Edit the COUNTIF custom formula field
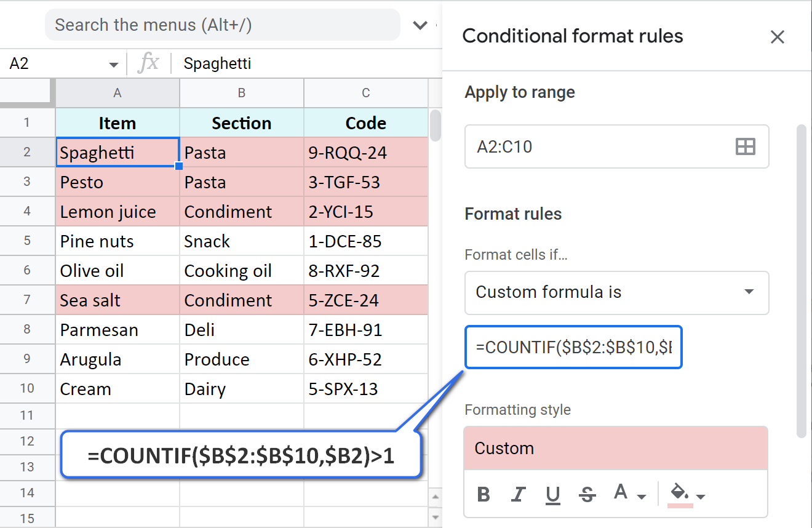The height and width of the screenshot is (528, 812). tap(573, 346)
